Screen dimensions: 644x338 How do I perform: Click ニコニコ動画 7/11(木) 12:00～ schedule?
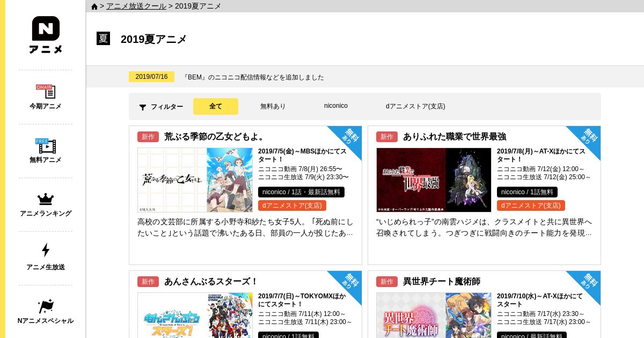302,314
